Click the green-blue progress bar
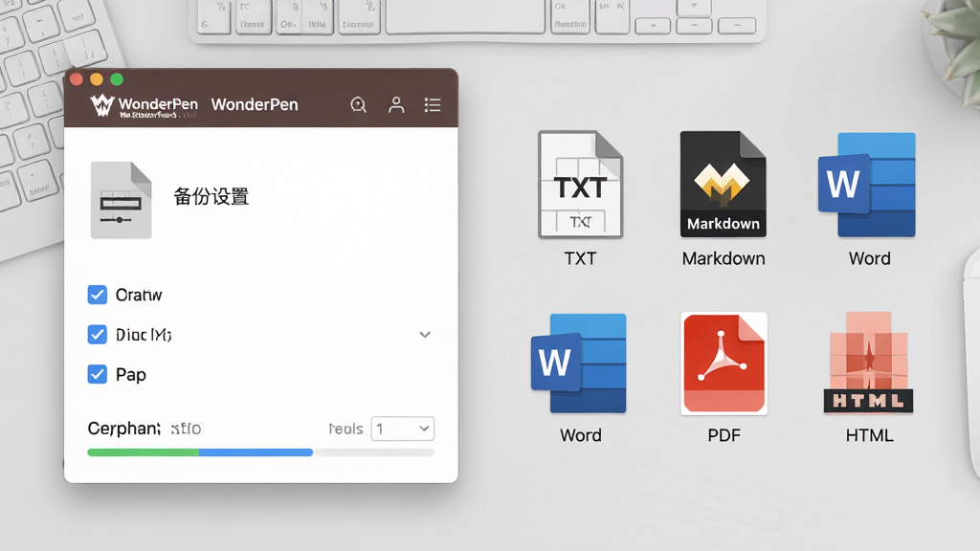 click(260, 452)
